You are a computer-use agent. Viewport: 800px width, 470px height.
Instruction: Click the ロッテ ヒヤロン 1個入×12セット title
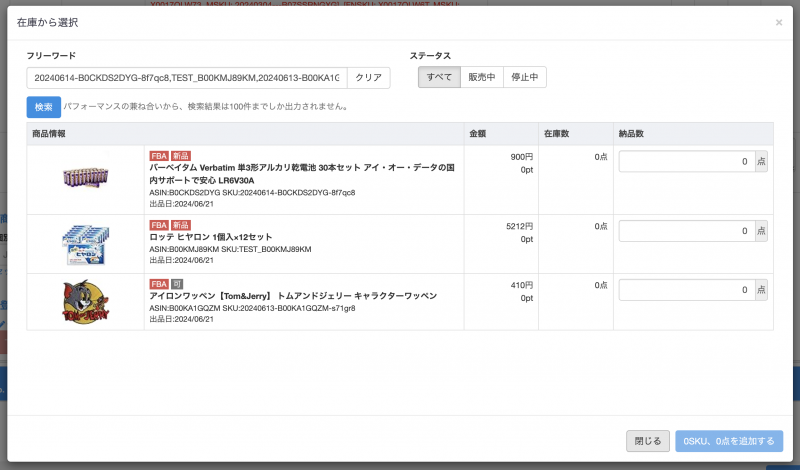coord(211,237)
